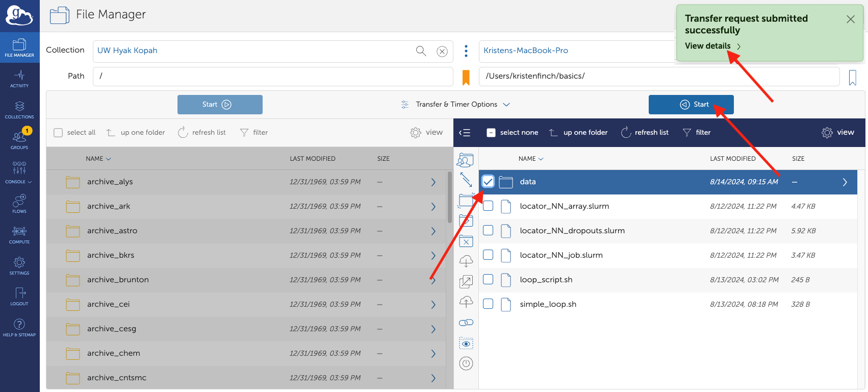Click filter in the left panel
This screenshot has width=868, height=392.
[254, 133]
